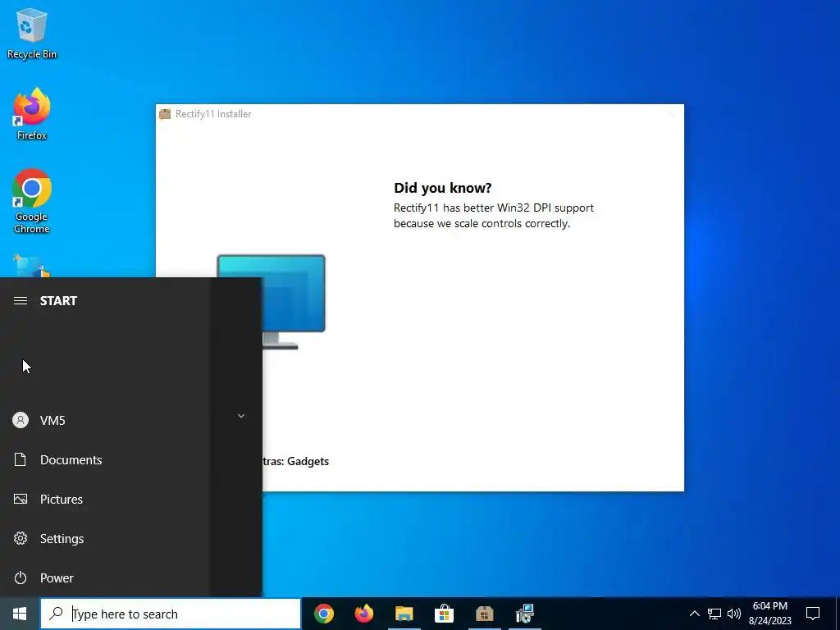
Task: Click the Win32 DPI support tip text
Action: pyautogui.click(x=493, y=216)
